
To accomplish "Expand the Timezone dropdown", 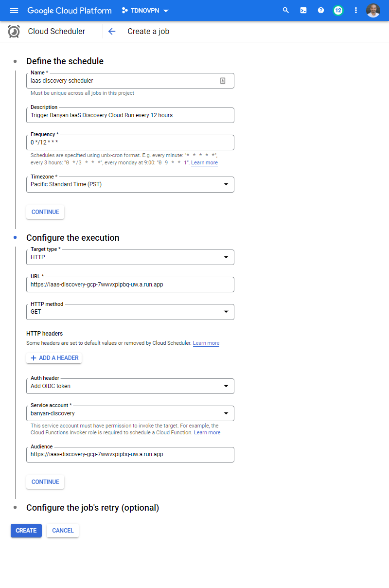I will [x=130, y=184].
